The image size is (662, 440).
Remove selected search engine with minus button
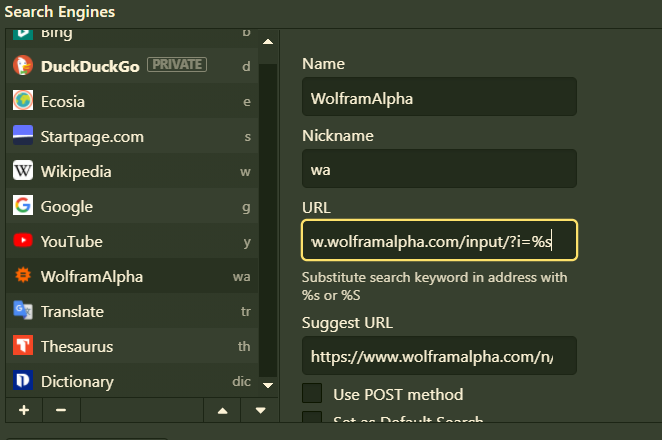(60, 410)
